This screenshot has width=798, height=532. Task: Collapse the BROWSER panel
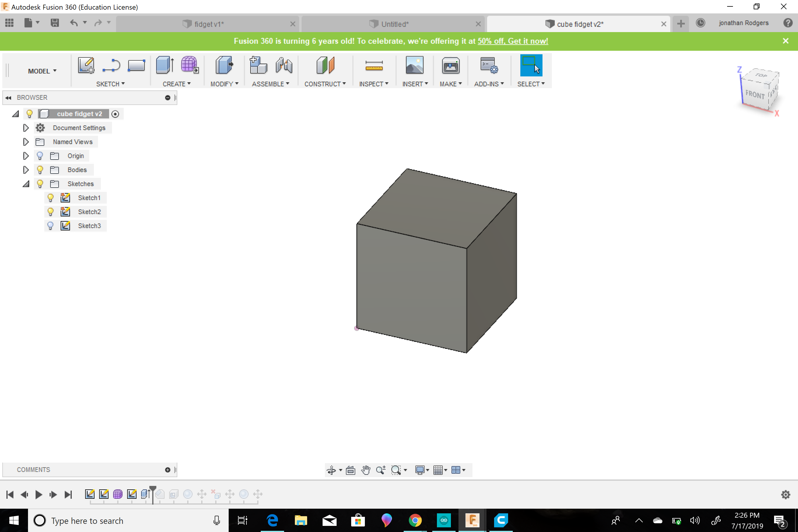(8, 98)
